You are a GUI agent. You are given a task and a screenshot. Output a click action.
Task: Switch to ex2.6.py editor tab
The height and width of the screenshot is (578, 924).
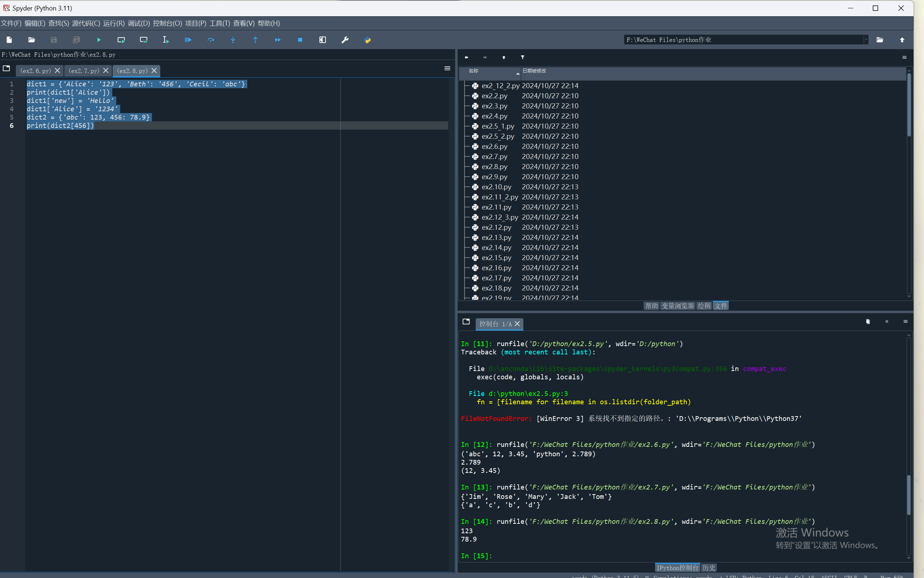[x=35, y=71]
